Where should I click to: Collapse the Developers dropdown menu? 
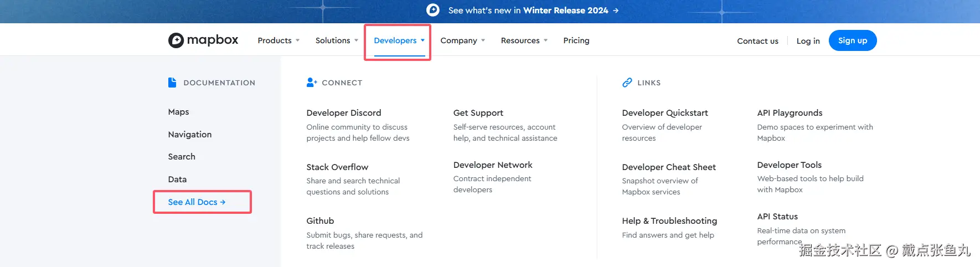point(399,40)
